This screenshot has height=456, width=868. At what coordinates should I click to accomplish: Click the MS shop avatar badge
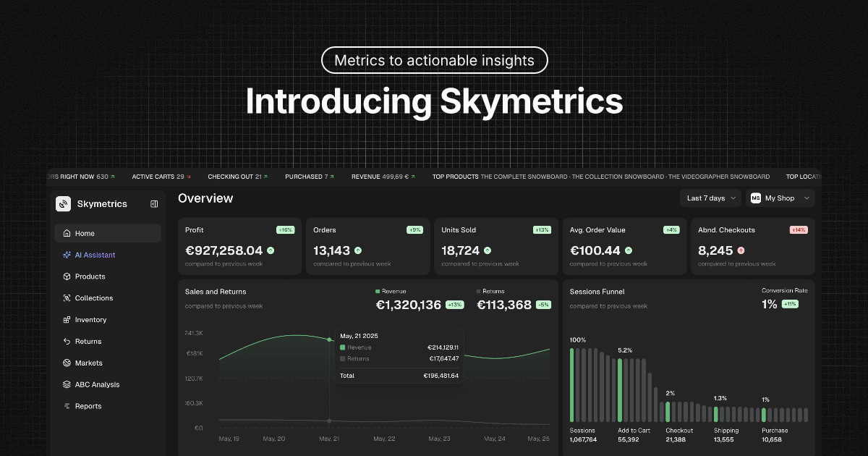pyautogui.click(x=756, y=198)
